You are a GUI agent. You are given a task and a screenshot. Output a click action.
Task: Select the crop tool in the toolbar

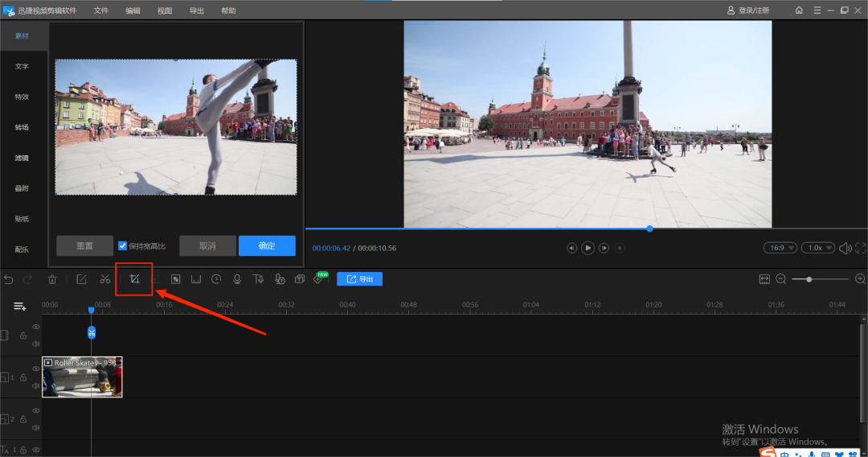tap(135, 279)
